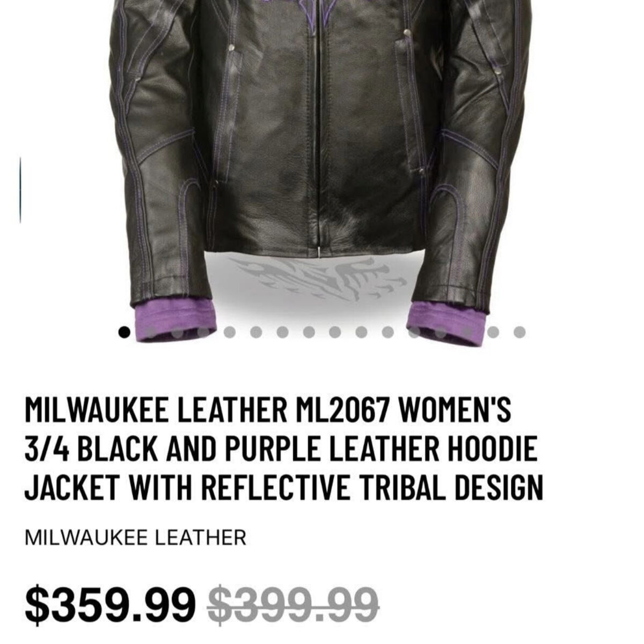Select the tenth carousel pagination dot
This screenshot has width=644, height=644.
coord(361,332)
